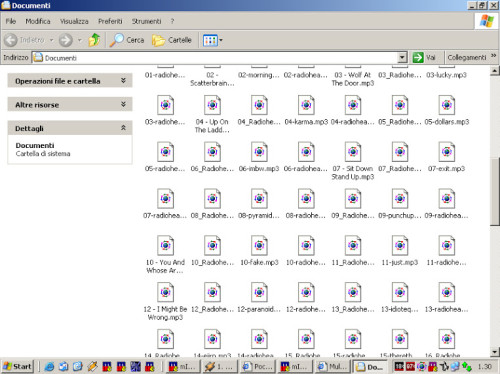Select the 10-fake.mp3 file icon
500x374 pixels.
pyautogui.click(x=259, y=246)
